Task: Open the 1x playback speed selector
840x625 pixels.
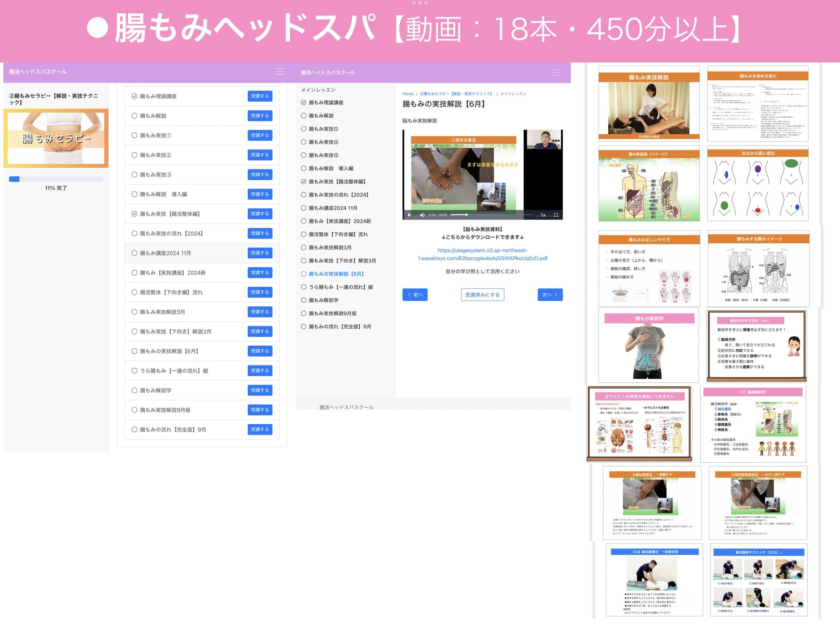Action: [543, 215]
